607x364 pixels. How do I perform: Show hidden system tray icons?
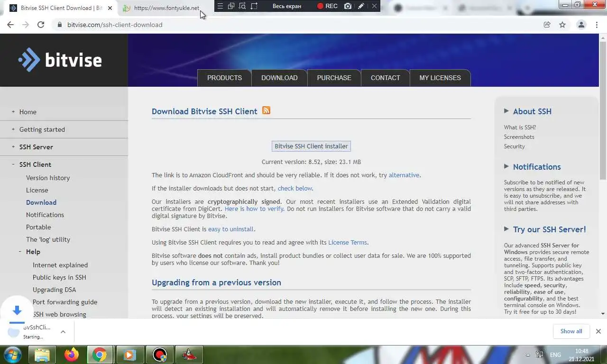pyautogui.click(x=528, y=355)
